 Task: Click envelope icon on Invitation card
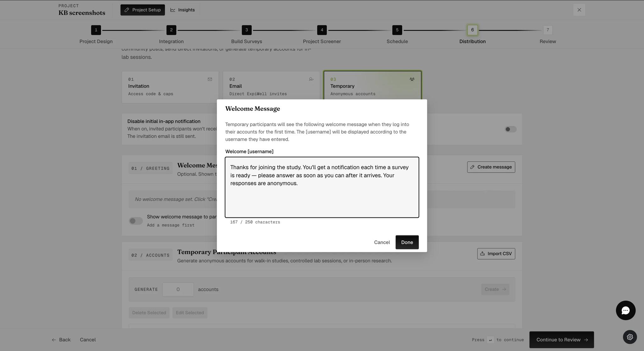210,79
